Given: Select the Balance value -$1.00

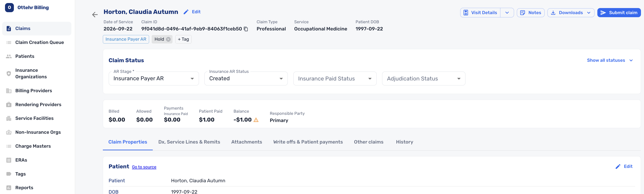Looking at the screenshot, I should pos(242,120).
